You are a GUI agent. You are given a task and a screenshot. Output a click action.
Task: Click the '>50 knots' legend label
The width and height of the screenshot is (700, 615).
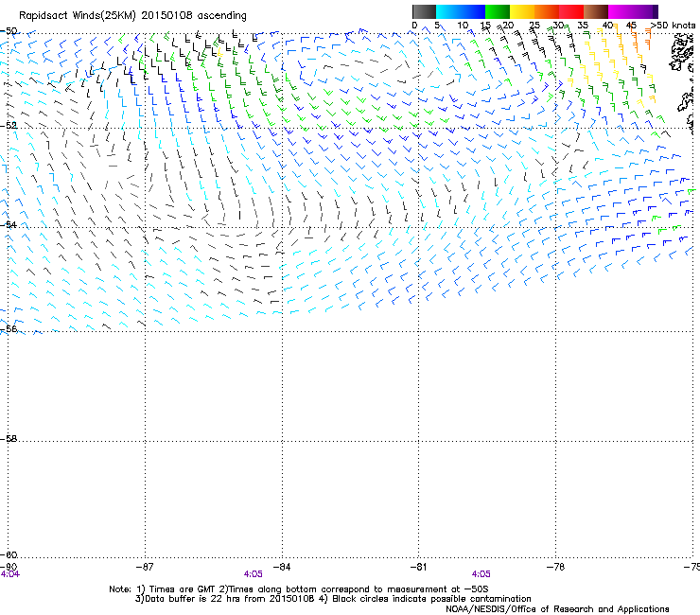[x=673, y=26]
